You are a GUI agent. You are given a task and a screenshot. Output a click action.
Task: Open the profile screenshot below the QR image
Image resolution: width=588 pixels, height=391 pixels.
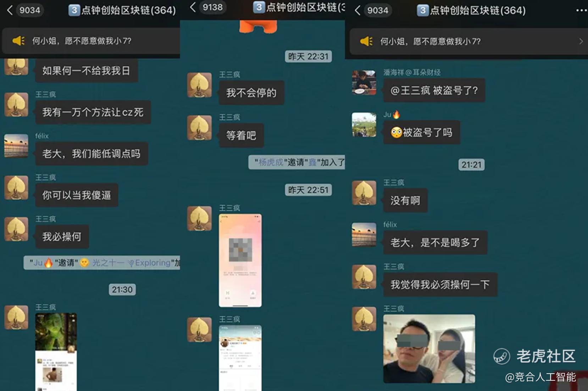[x=240, y=358]
